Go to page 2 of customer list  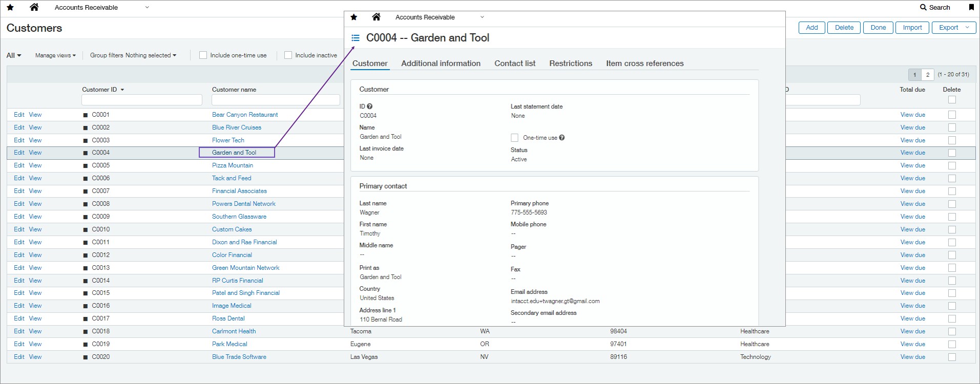[927, 75]
